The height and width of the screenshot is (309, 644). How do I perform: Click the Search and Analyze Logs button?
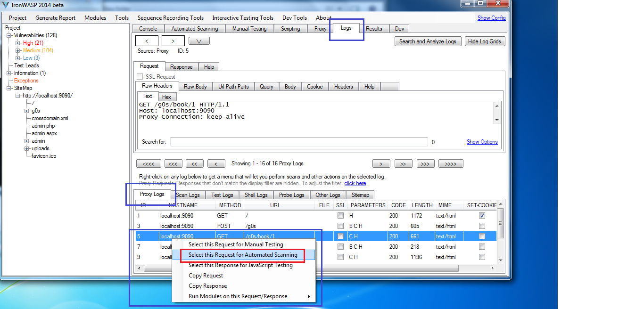click(x=427, y=41)
